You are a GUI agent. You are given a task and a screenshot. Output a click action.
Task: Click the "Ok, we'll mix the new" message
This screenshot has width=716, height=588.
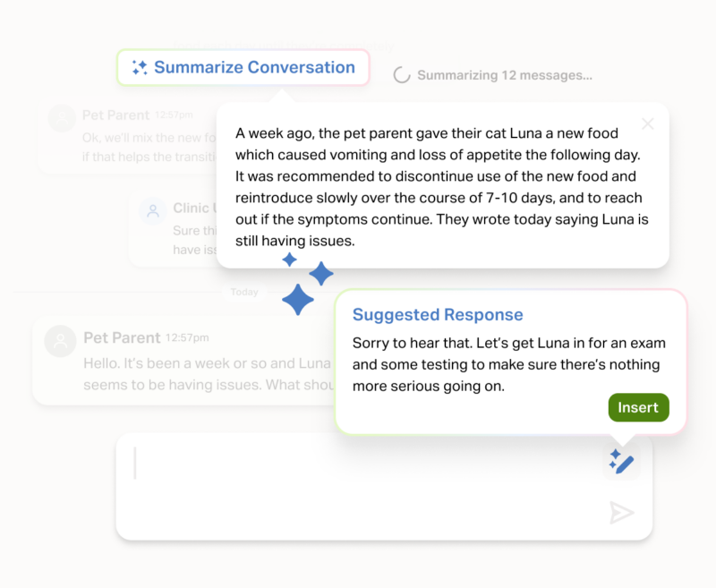pos(149,147)
